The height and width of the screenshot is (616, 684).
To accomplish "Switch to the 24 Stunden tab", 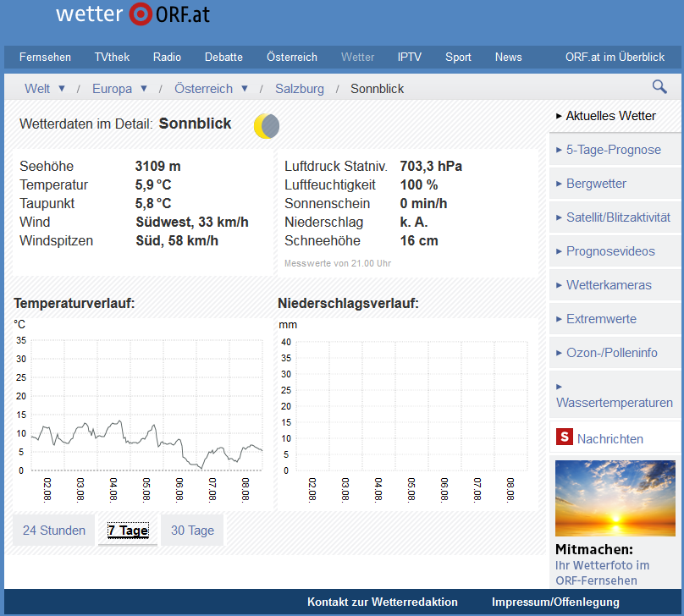I will click(54, 531).
